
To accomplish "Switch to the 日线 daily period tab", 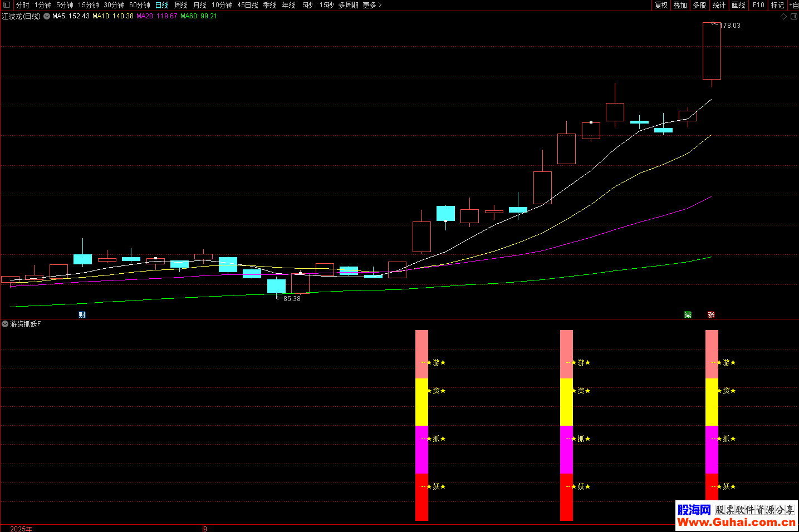I will [x=161, y=5].
